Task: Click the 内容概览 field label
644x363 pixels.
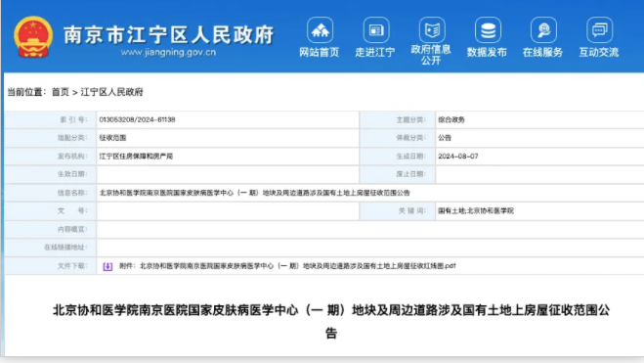Action: [72, 229]
